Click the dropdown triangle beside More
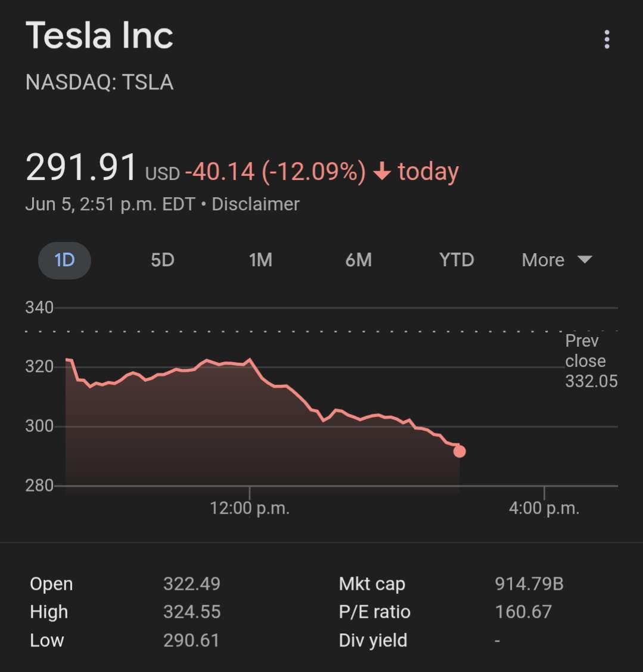643x672 pixels. (x=585, y=259)
